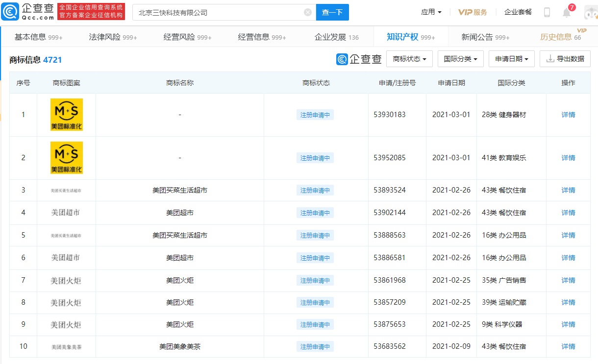Click the 美团标准化 trademark image in row 1
Screen dimensions: 598x364
[x=67, y=115]
